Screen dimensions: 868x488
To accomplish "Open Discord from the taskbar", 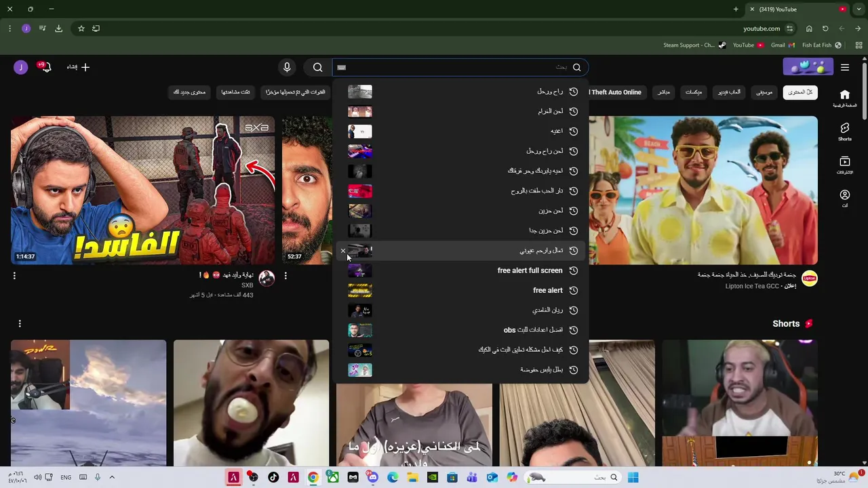I will tap(373, 477).
